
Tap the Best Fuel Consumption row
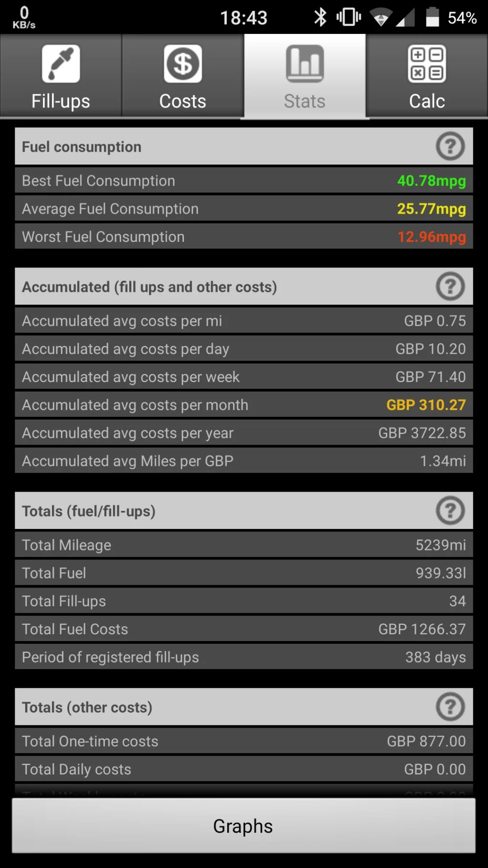click(x=244, y=181)
